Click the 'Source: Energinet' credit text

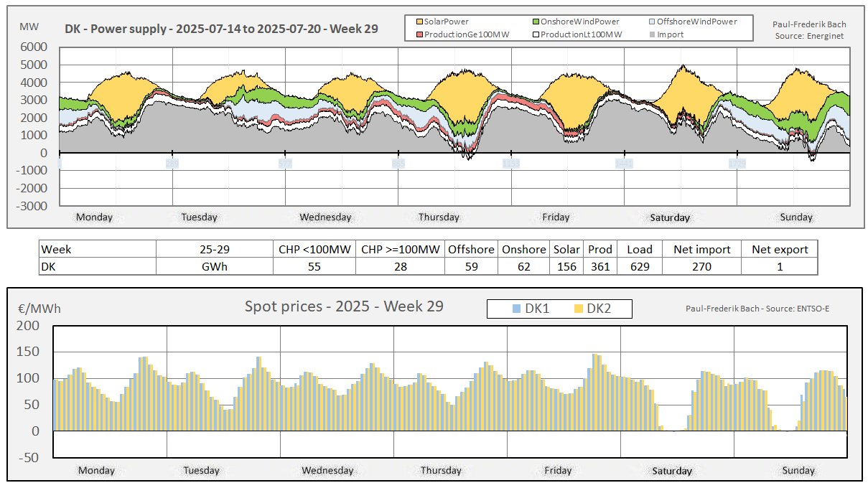click(x=810, y=36)
